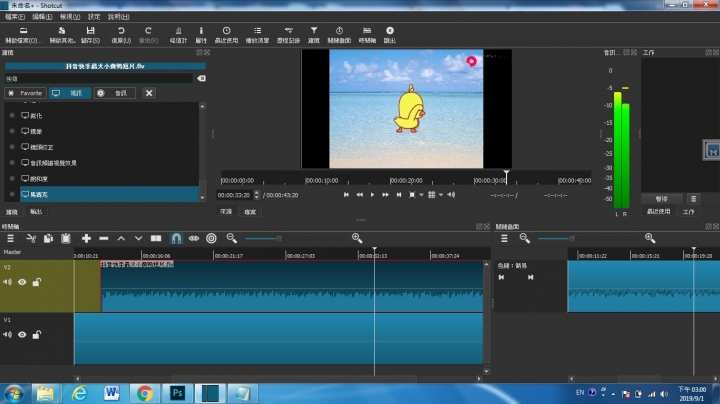This screenshot has width=720, height=404.
Task: Open the View (V) menu
Action: [70, 17]
